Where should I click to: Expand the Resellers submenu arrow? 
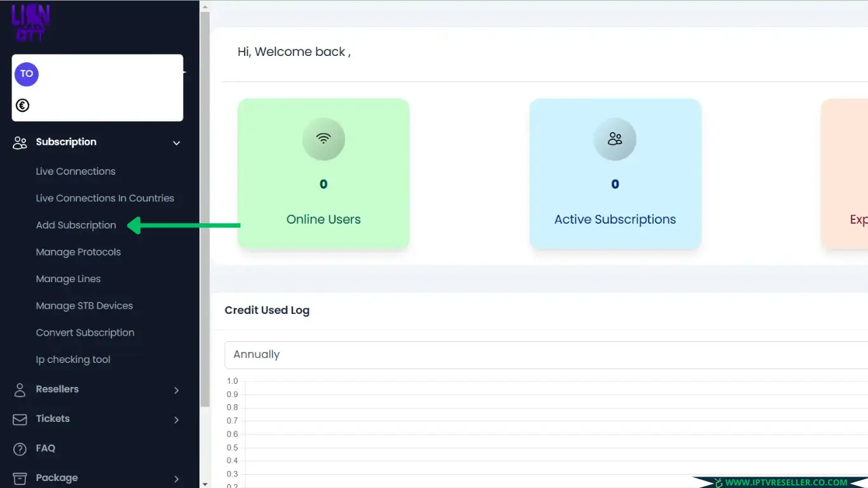coord(177,390)
